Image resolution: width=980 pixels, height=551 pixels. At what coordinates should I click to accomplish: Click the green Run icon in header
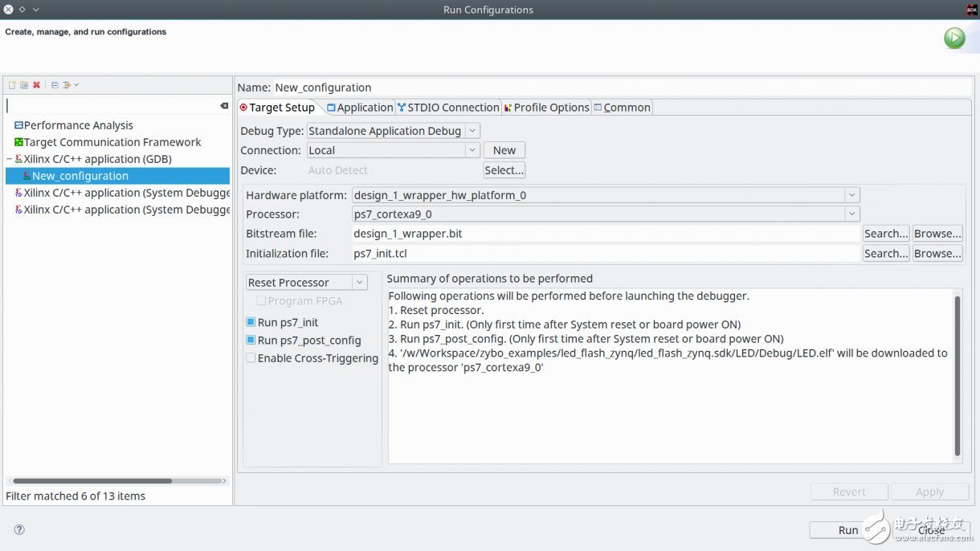point(954,38)
